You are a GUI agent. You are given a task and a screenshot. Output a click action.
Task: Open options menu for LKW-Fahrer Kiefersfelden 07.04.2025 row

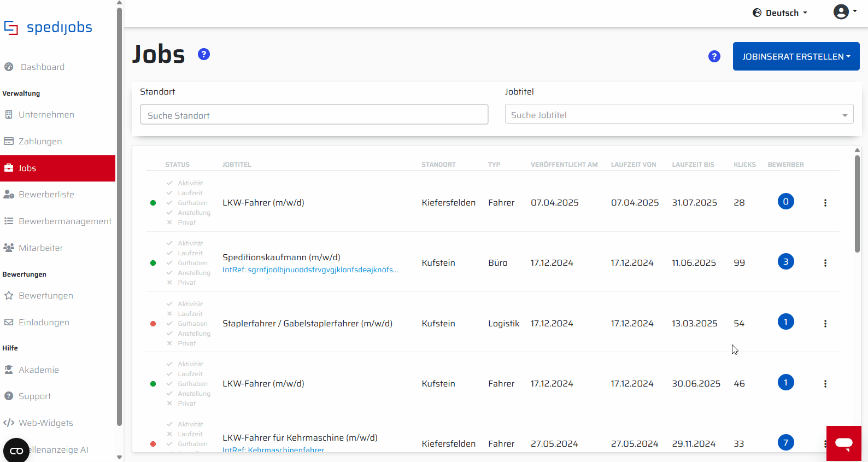click(825, 203)
